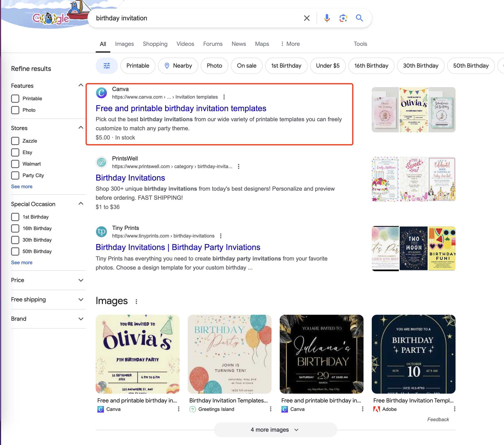Collapse the Features filter section
Image resolution: width=504 pixels, height=445 pixels.
pyautogui.click(x=81, y=85)
